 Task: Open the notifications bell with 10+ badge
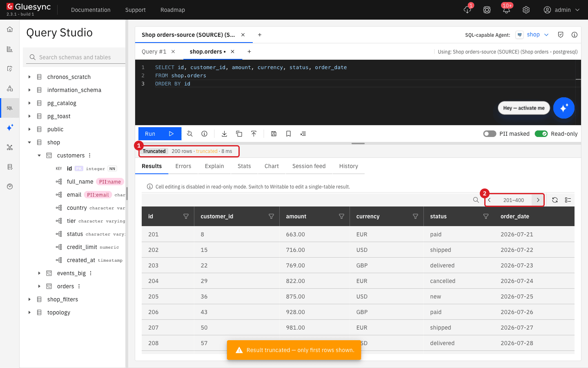(x=506, y=10)
